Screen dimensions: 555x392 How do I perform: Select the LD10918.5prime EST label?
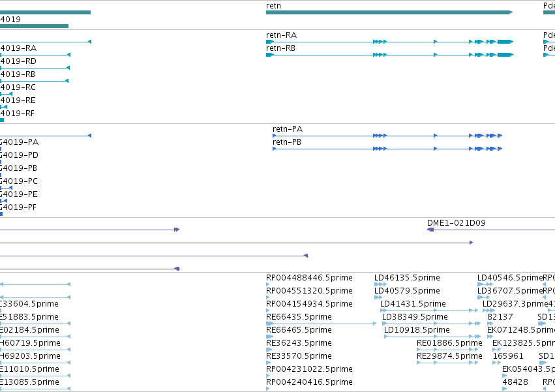(x=417, y=329)
